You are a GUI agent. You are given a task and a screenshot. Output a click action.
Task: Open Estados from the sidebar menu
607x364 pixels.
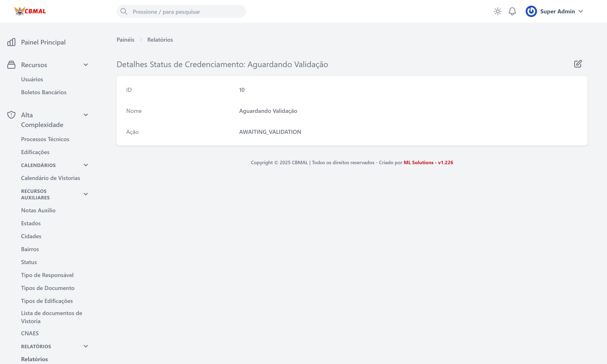point(31,223)
